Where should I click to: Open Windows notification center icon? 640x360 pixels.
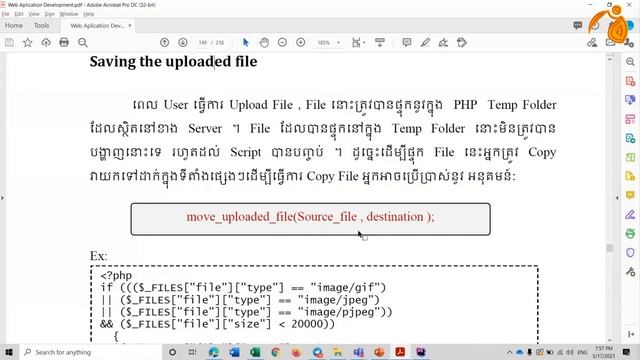(627, 352)
